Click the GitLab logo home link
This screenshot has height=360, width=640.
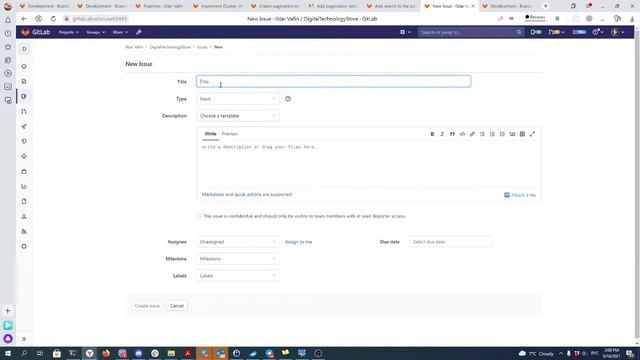tap(36, 32)
